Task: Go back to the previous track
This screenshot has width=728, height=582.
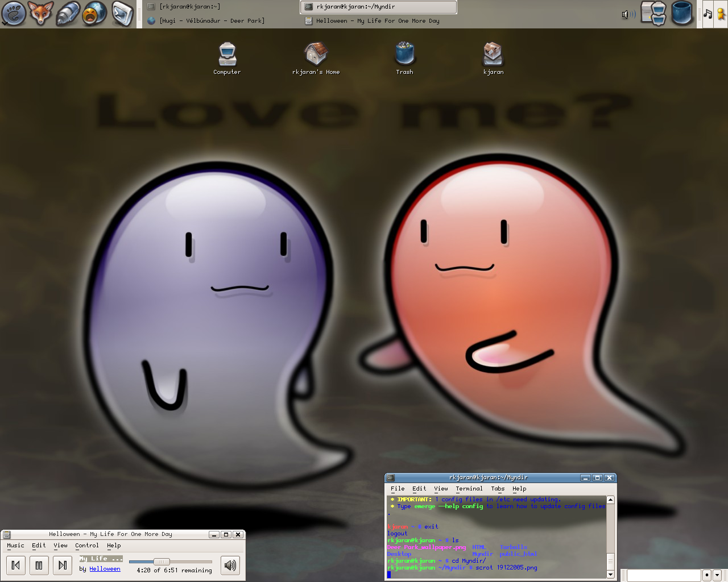Action: [16, 565]
